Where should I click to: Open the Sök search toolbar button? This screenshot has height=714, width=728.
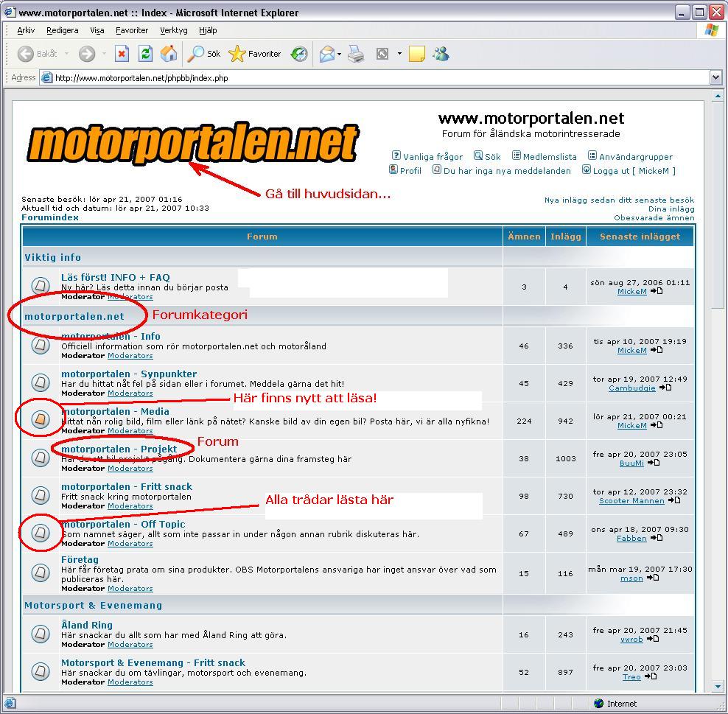[x=203, y=54]
